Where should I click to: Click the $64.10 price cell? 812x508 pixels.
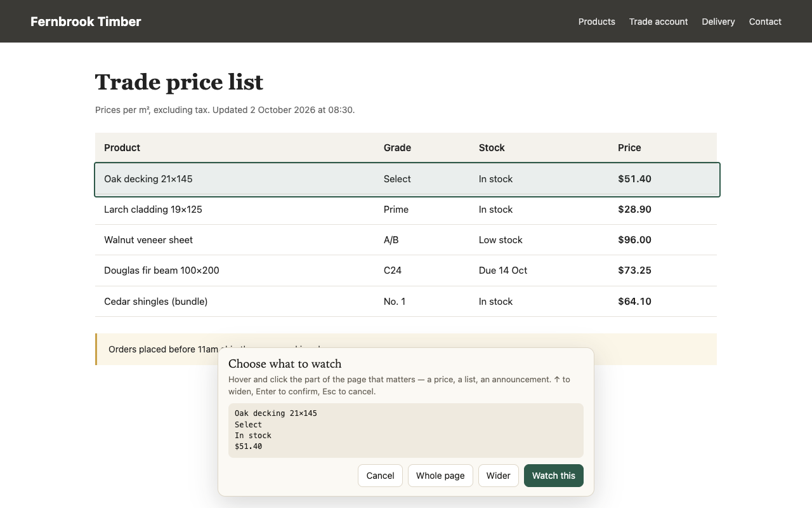[663, 302]
